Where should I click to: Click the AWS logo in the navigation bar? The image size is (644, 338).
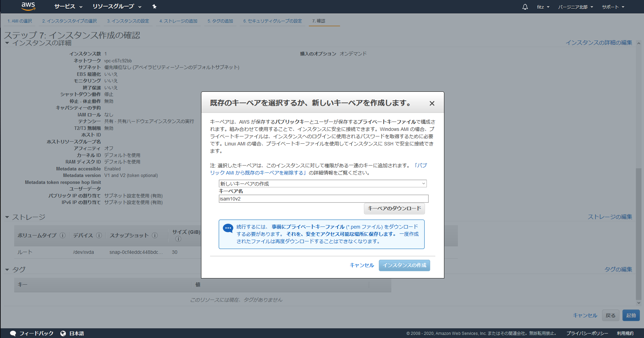pyautogui.click(x=28, y=6)
